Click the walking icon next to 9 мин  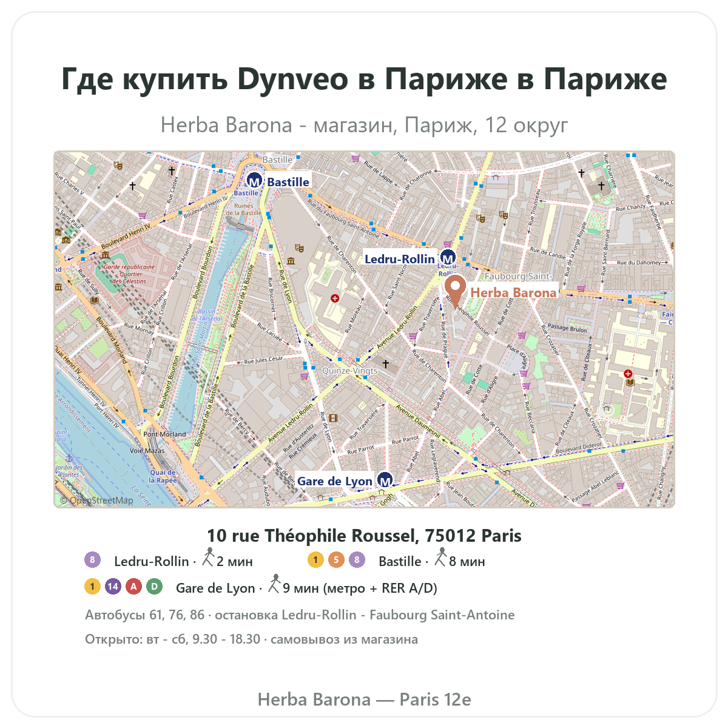[x=275, y=584]
